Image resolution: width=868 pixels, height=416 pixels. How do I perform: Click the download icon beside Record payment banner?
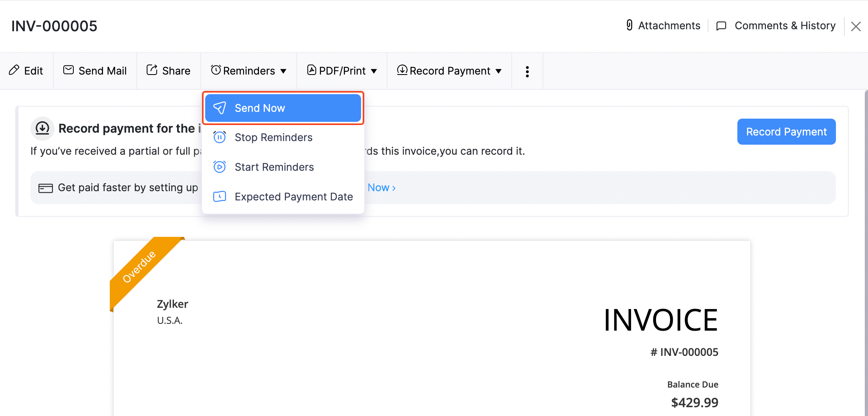42,128
